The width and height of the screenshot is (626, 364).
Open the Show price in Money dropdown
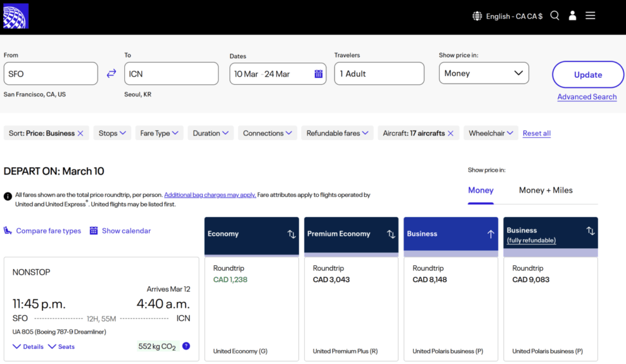click(484, 73)
